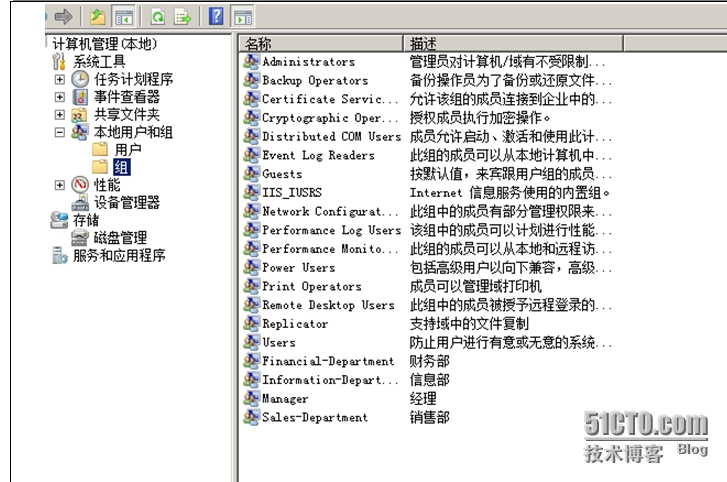
Task: Select 服务和应用程序 tree item
Action: click(119, 255)
